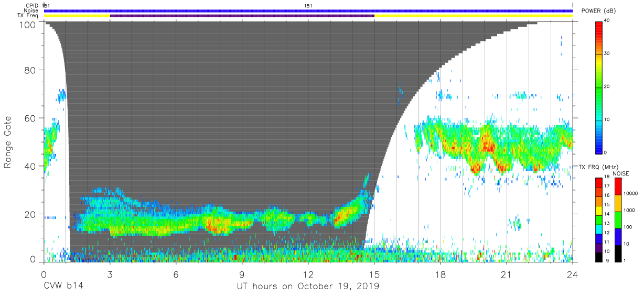The width and height of the screenshot is (644, 297).
Task: Click the '17' tick on the TX FRQ legend
Action: [x=607, y=186]
